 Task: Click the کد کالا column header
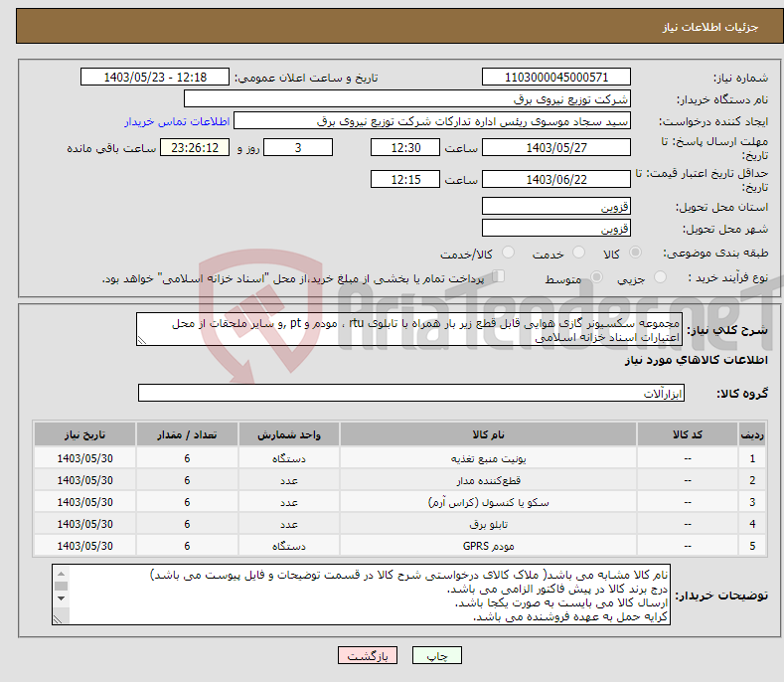pos(687,434)
